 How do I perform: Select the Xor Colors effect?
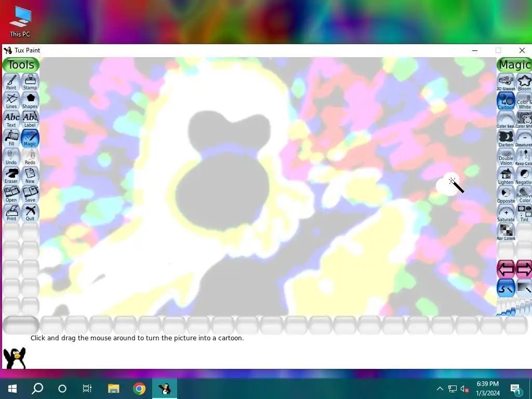506,232
